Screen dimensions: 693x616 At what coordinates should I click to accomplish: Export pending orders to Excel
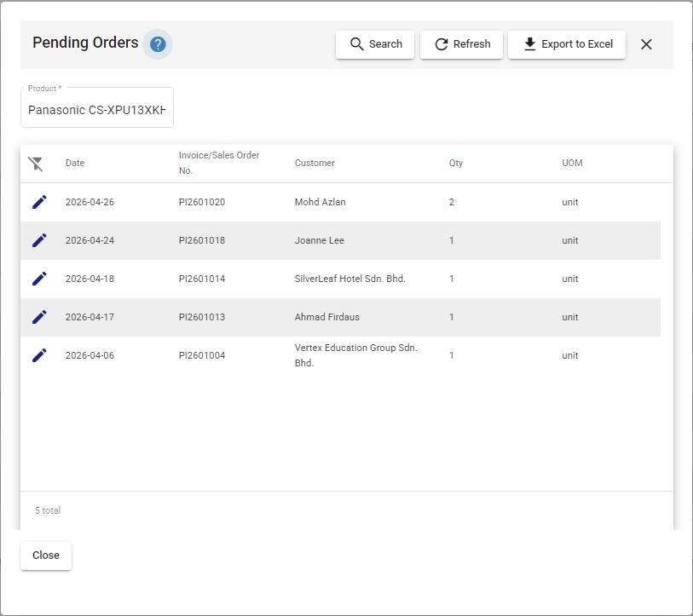click(567, 44)
